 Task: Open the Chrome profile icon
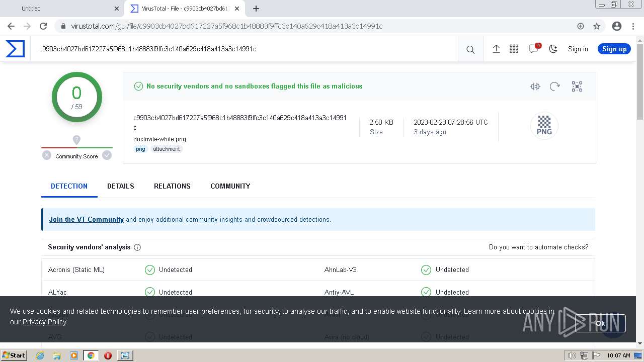coord(617,26)
